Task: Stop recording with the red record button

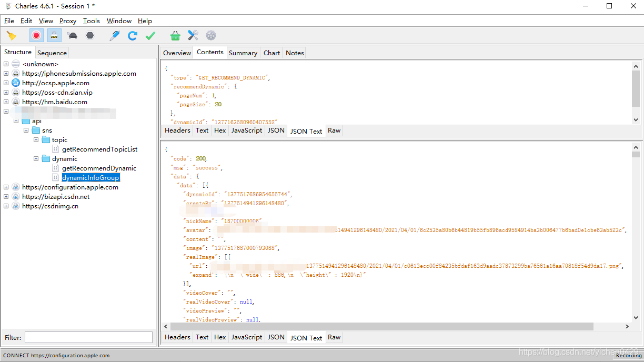Action: [x=36, y=36]
